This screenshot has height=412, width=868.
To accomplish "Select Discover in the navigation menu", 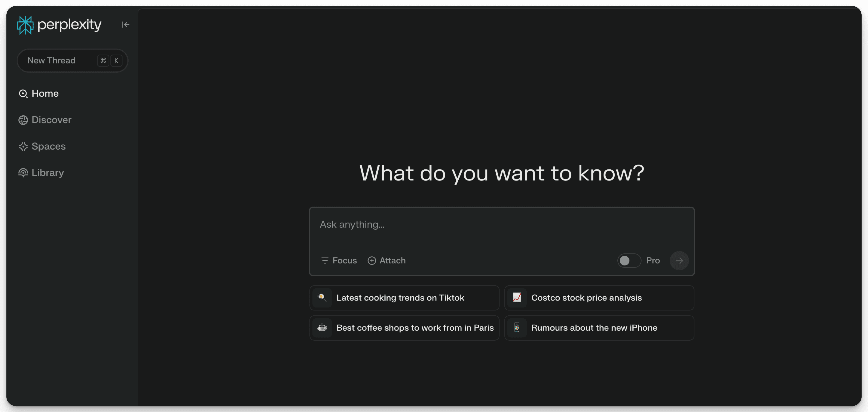I will pos(51,120).
